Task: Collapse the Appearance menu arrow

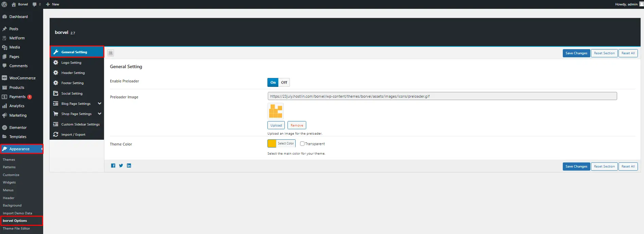Action: point(41,149)
